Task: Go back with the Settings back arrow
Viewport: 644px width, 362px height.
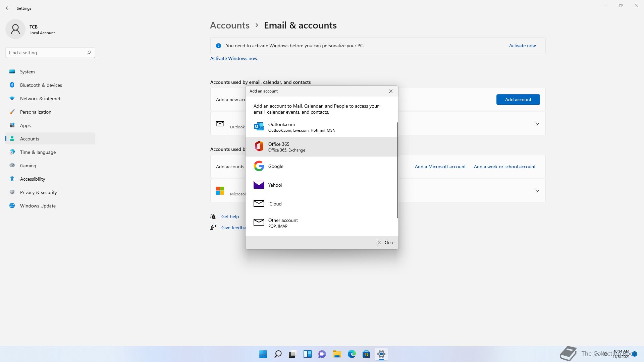Action: pos(8,8)
